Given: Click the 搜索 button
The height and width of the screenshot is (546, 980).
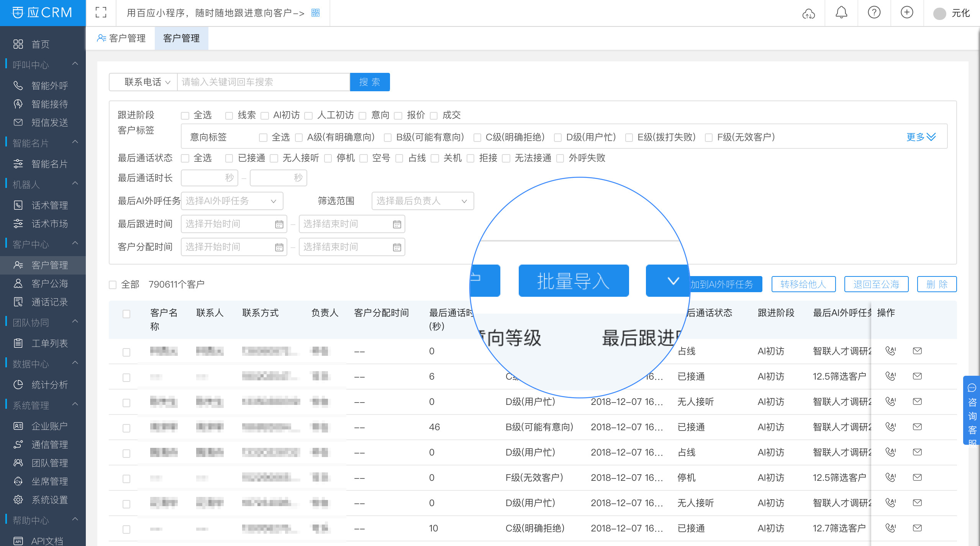Looking at the screenshot, I should pyautogui.click(x=370, y=82).
